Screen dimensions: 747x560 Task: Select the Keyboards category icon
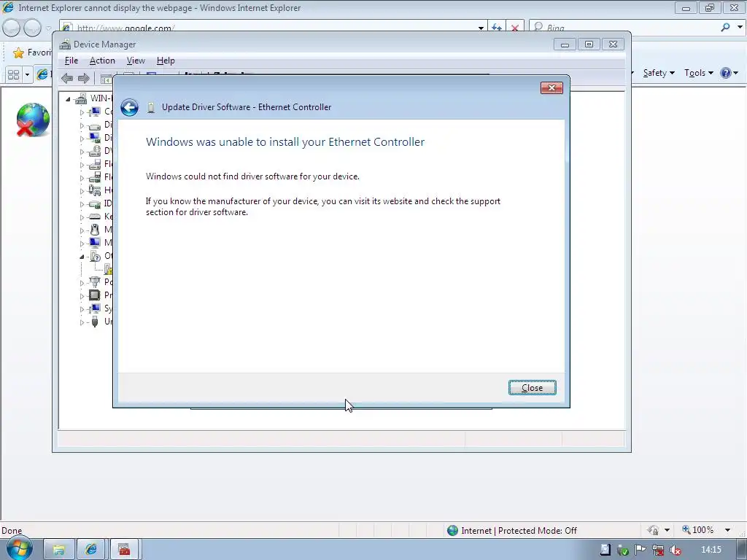[x=95, y=217]
